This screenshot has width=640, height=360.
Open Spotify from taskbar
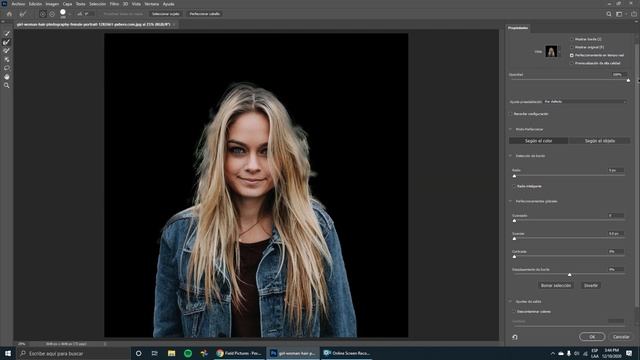click(188, 353)
